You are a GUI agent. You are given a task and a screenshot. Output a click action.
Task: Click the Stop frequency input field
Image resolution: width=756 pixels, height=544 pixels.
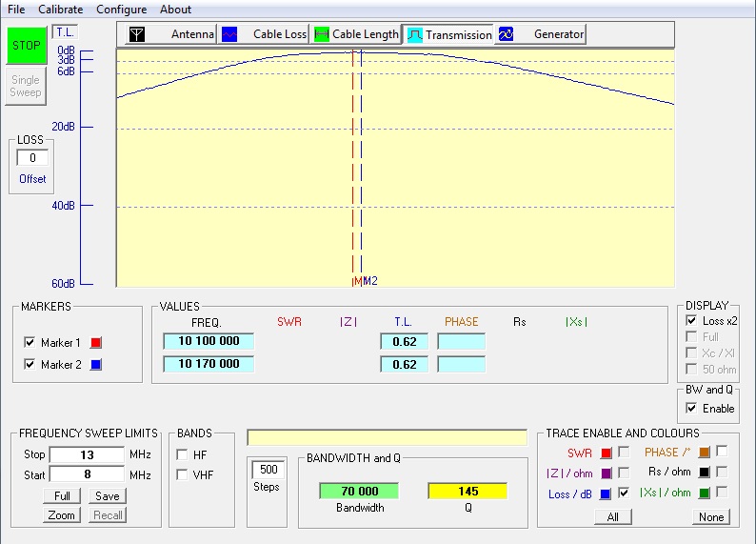pos(87,454)
